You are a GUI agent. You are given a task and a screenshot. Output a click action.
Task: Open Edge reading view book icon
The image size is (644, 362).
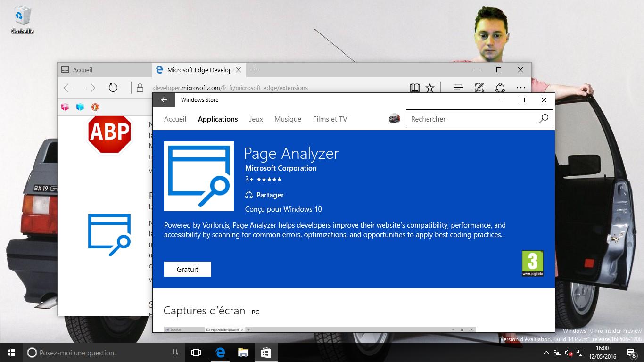(414, 88)
